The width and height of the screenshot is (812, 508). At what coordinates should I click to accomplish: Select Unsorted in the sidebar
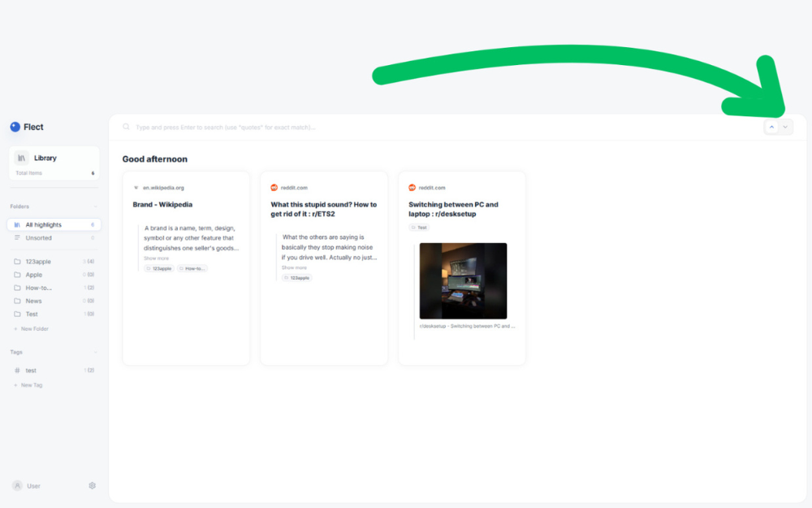tap(38, 238)
